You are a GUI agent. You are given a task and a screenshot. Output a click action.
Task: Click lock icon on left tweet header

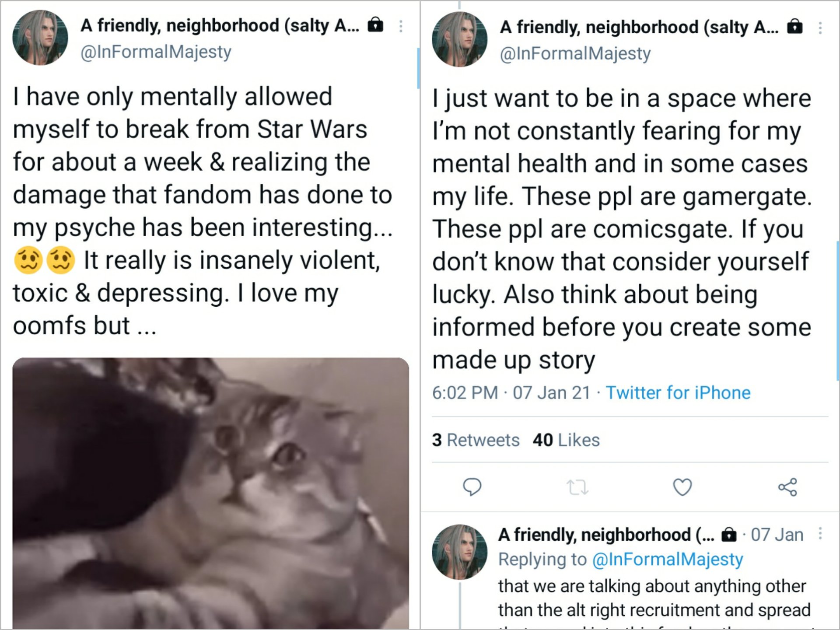[375, 25]
